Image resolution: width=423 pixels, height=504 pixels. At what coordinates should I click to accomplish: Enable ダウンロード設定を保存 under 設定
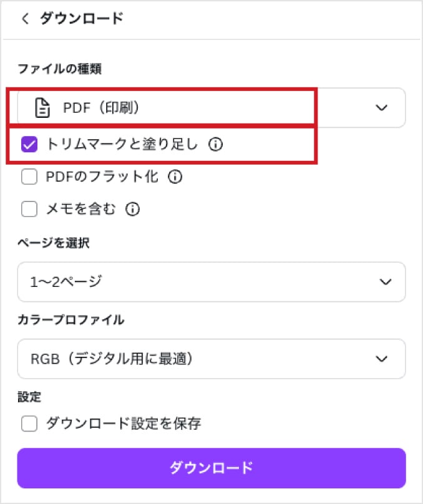[x=29, y=422]
